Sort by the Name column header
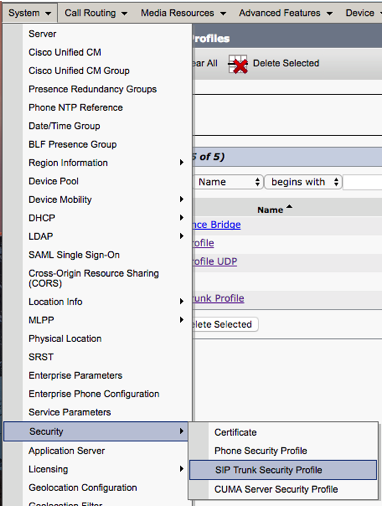386x507 pixels. click(x=270, y=210)
